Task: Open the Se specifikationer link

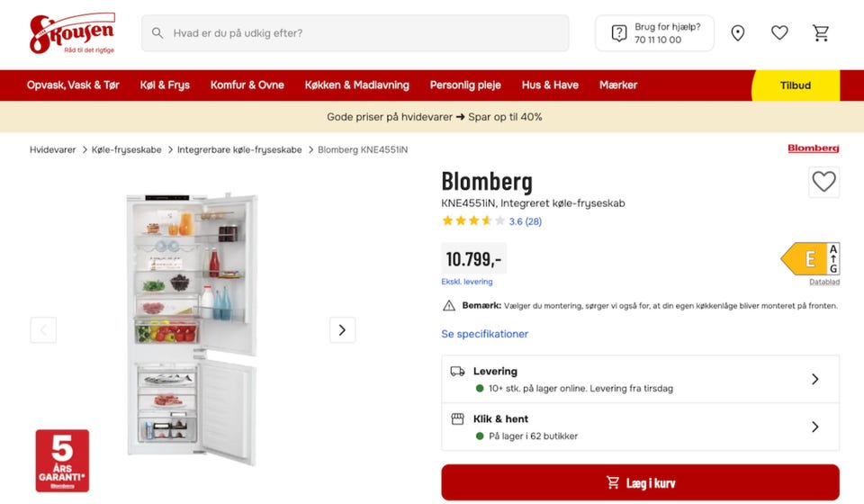Action: click(x=484, y=334)
